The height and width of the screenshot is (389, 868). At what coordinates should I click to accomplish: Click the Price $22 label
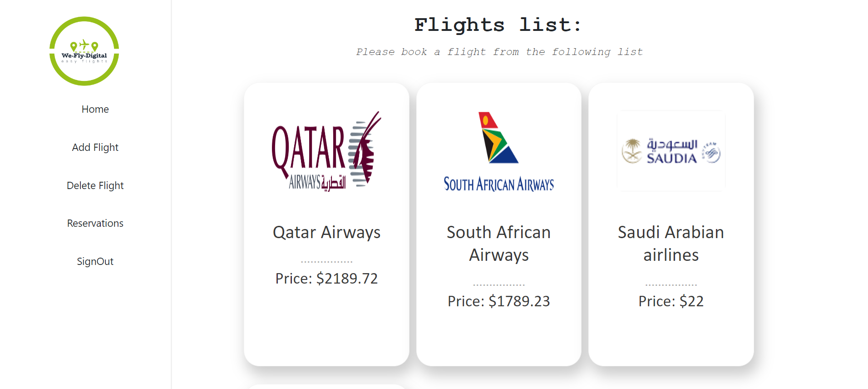(x=671, y=301)
